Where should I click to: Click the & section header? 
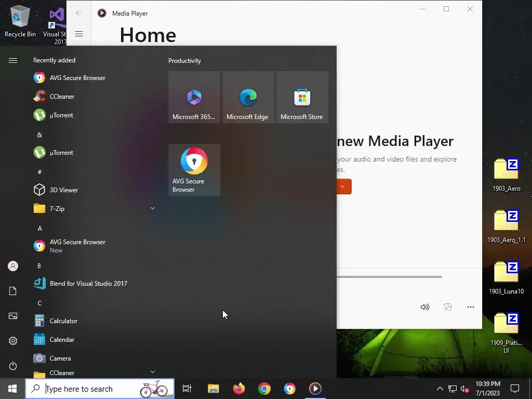(39, 135)
